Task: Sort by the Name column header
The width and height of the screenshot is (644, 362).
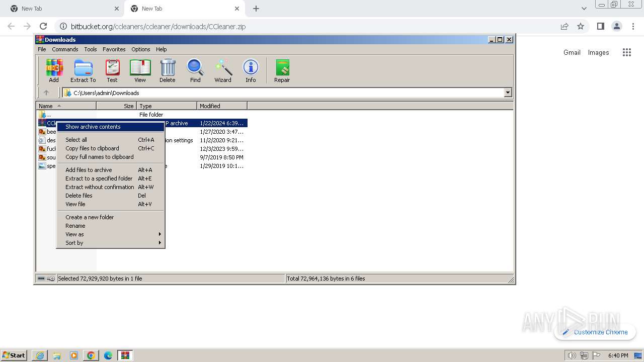Action: (66, 106)
